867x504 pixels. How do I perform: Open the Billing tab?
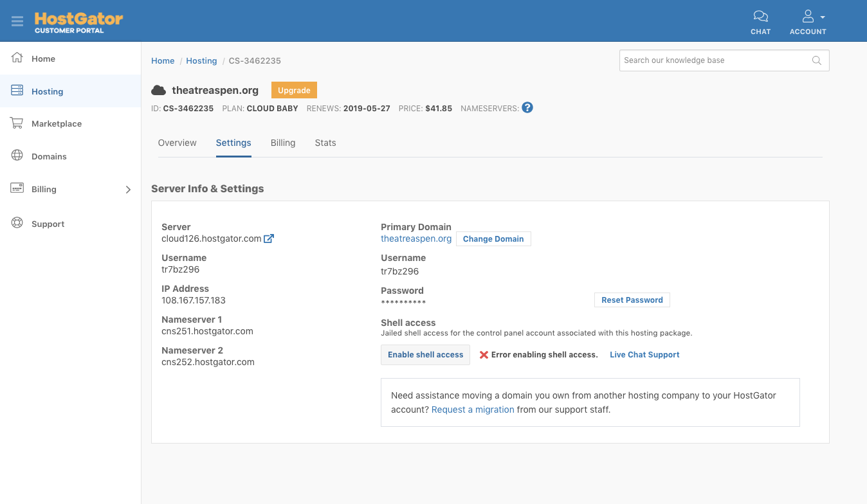coord(283,143)
